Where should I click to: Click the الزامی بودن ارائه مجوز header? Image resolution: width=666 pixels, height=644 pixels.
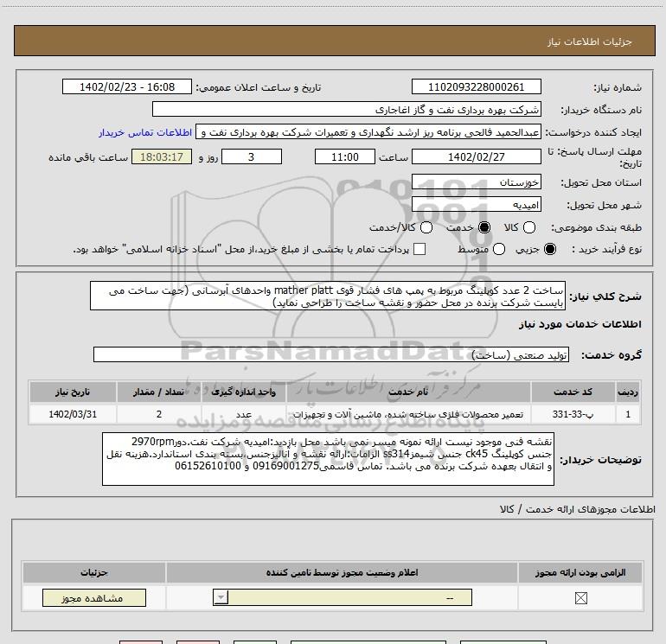click(580, 572)
